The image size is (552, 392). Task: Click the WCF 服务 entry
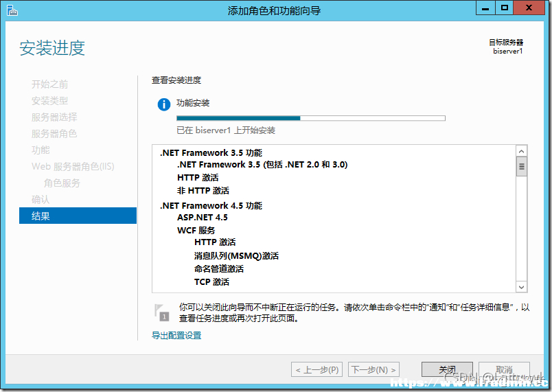(x=196, y=231)
